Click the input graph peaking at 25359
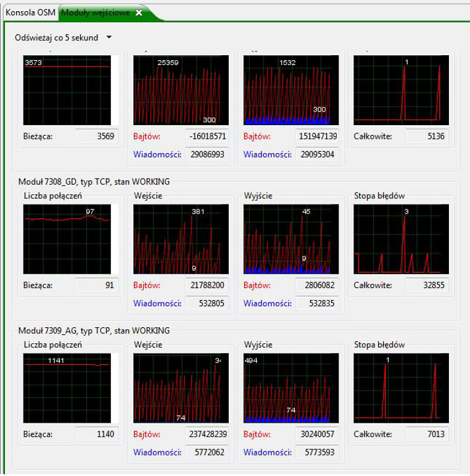 point(181,90)
